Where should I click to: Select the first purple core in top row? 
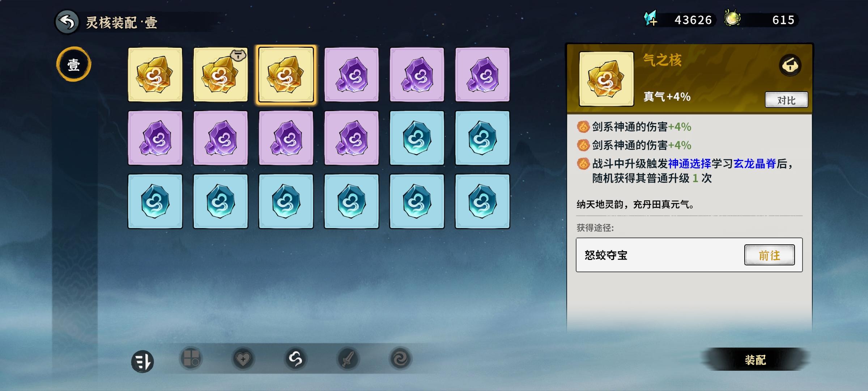click(x=352, y=75)
